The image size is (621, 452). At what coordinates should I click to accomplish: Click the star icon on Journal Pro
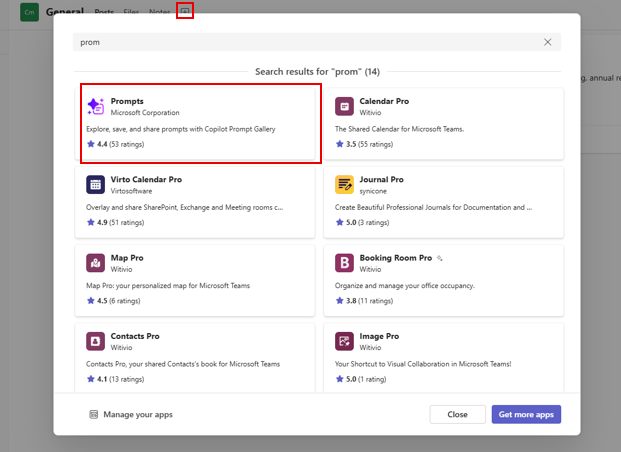(x=339, y=222)
